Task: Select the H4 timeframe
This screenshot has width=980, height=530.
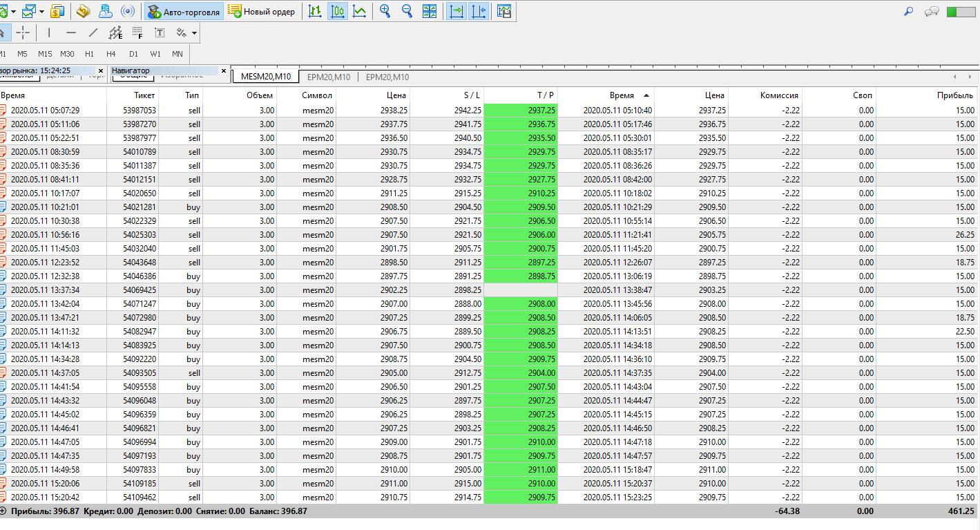Action: point(111,54)
